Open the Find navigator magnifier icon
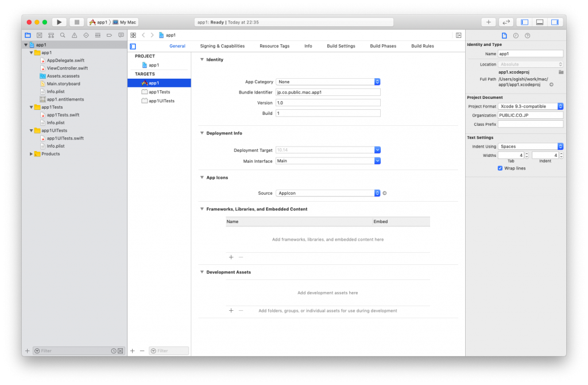 tap(63, 35)
